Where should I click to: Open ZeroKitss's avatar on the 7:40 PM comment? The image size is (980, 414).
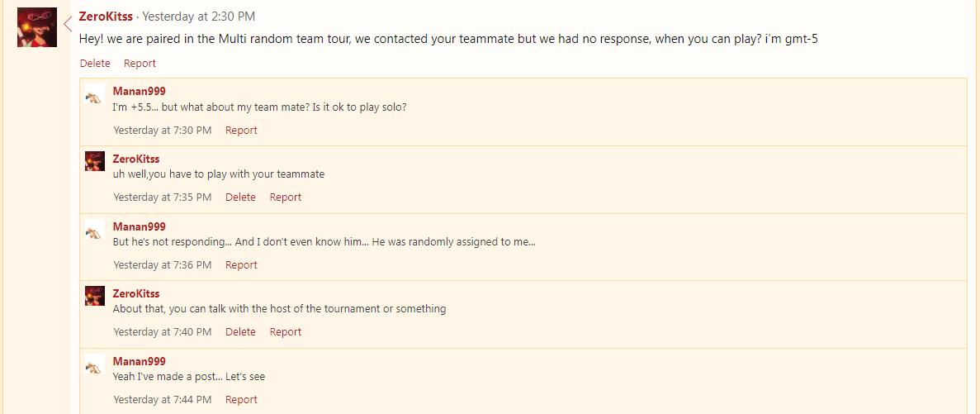(x=95, y=296)
